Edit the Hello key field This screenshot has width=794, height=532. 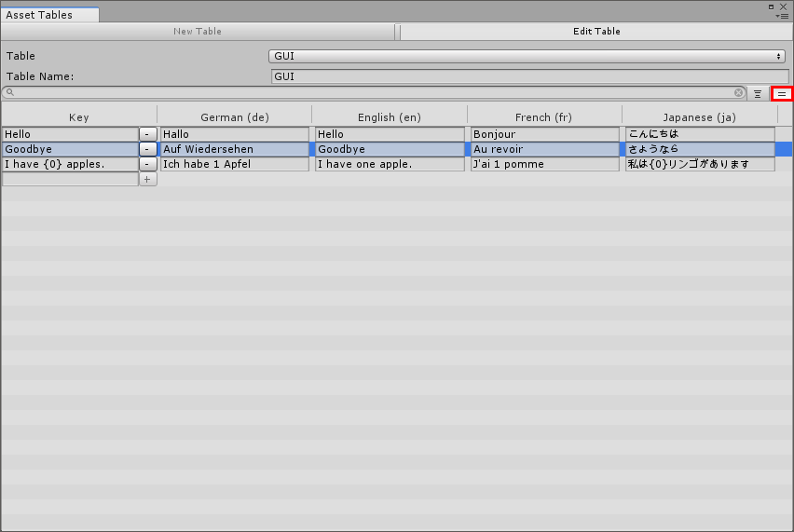pos(71,134)
